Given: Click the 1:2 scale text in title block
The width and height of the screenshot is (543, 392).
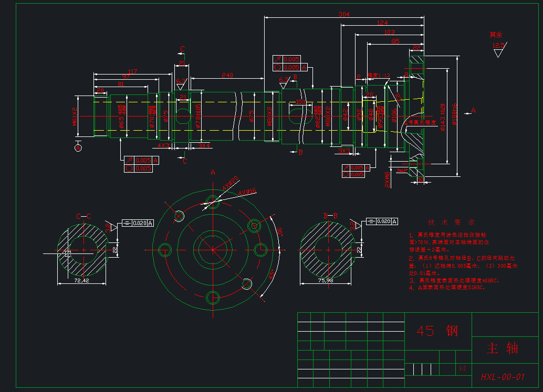Looking at the screenshot, I should click(x=463, y=368).
